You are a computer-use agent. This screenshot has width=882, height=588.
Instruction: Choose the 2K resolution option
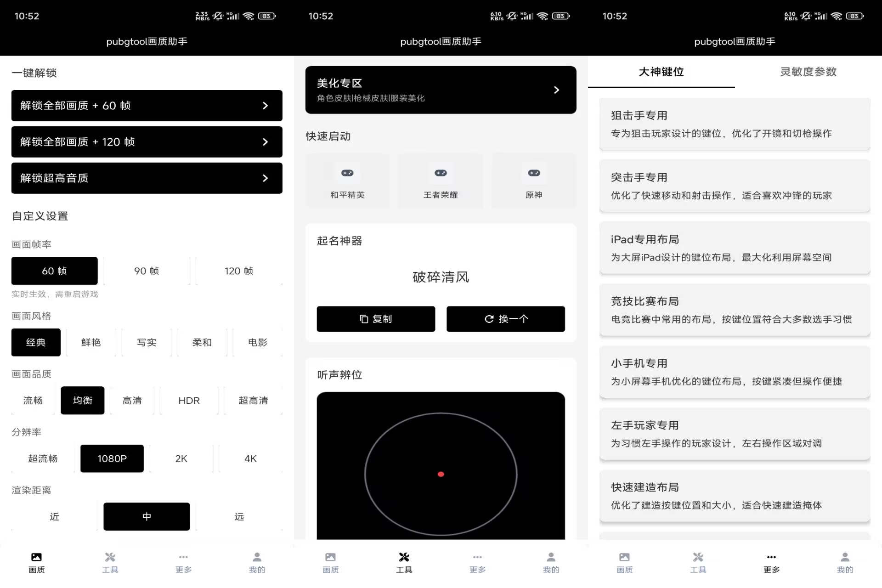(x=181, y=458)
